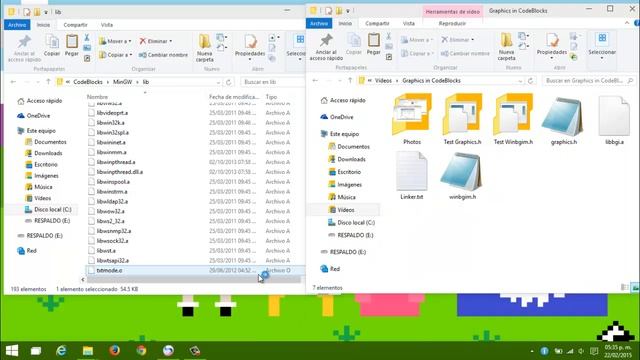Select the winbgim.h file

(x=462, y=176)
